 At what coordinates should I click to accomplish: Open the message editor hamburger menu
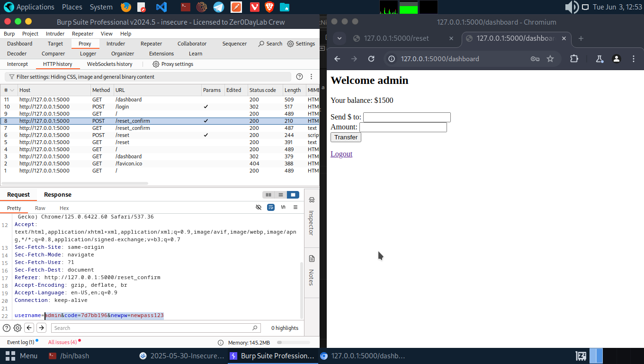coord(295,208)
